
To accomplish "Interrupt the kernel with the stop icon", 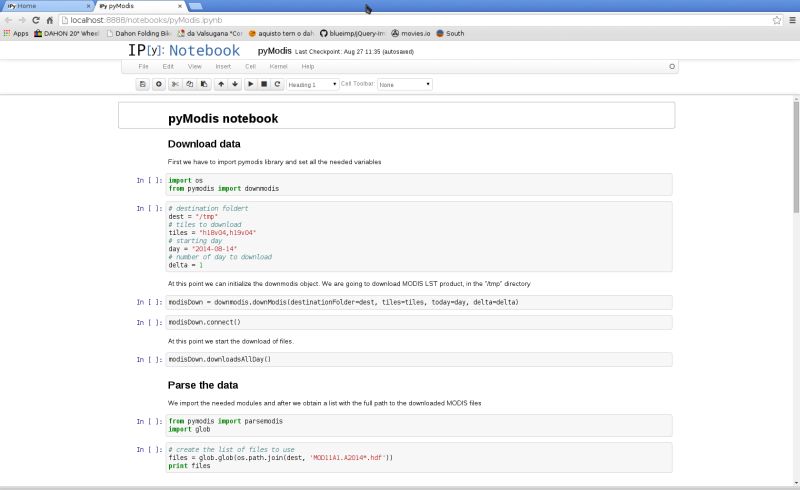I will [264, 84].
